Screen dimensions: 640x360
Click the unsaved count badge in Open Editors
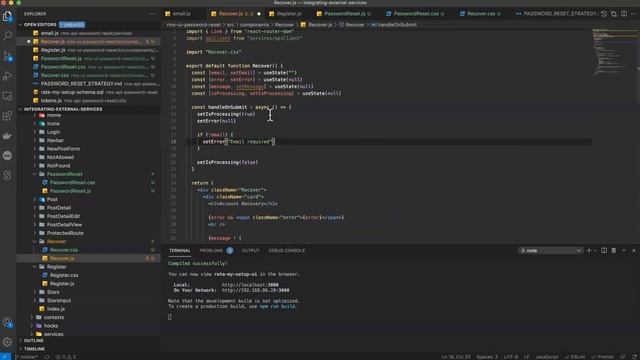72,25
